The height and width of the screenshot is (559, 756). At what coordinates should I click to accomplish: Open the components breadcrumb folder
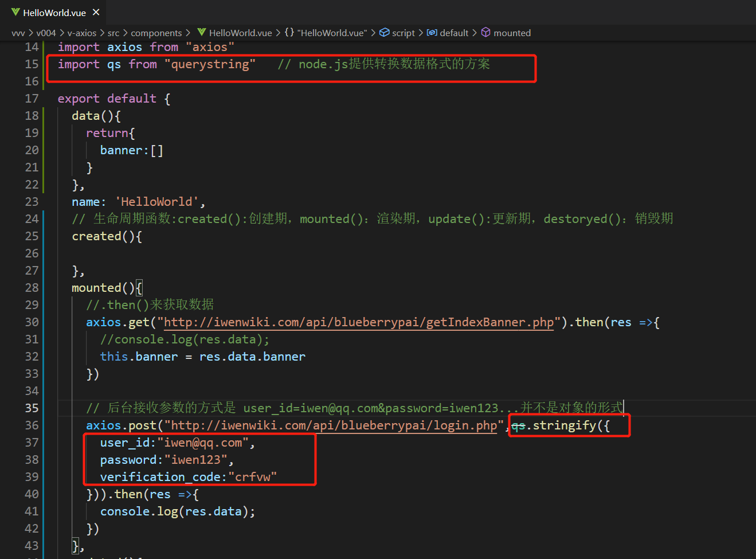156,33
